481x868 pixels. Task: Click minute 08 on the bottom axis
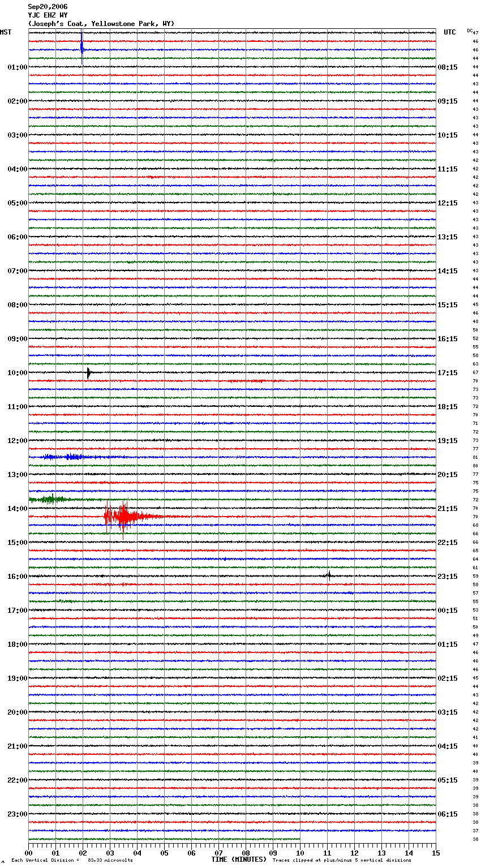tap(246, 853)
